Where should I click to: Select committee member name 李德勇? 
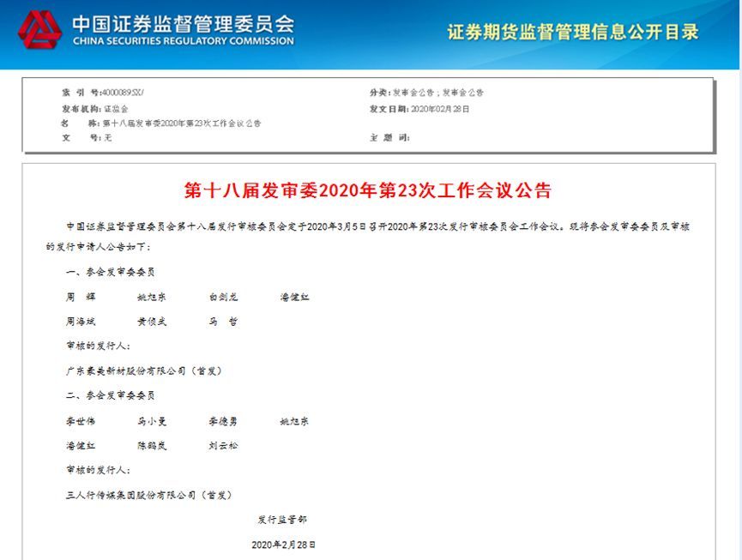[223, 421]
